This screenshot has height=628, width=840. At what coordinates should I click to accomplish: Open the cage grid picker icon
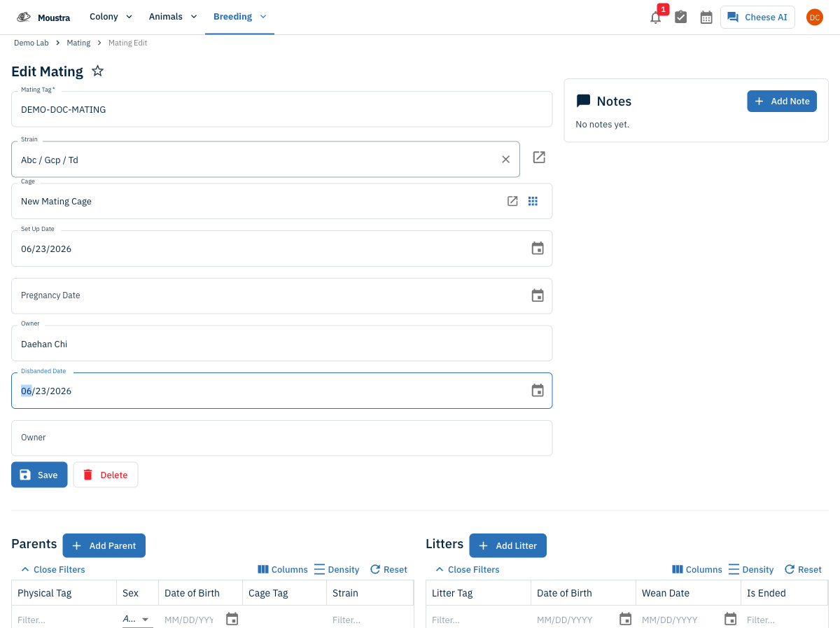coord(533,201)
